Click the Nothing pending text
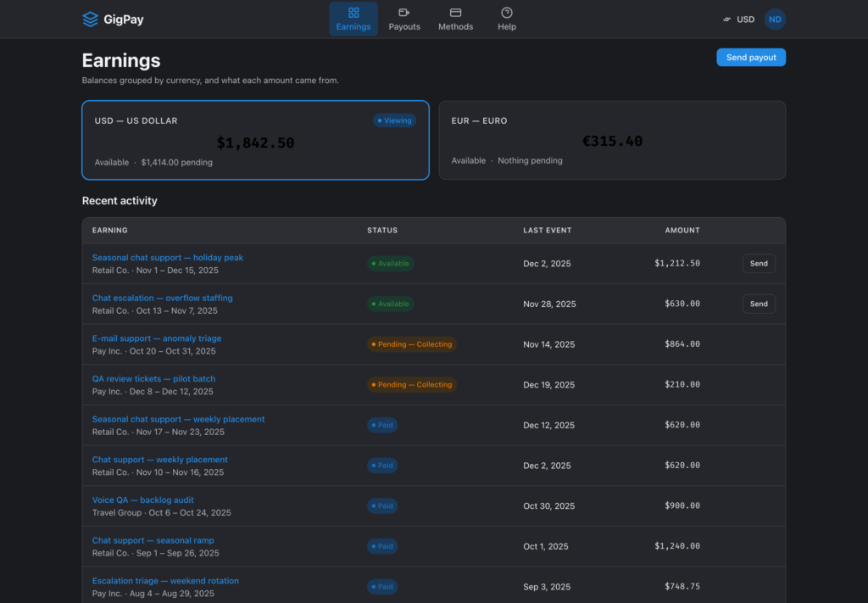 (530, 160)
